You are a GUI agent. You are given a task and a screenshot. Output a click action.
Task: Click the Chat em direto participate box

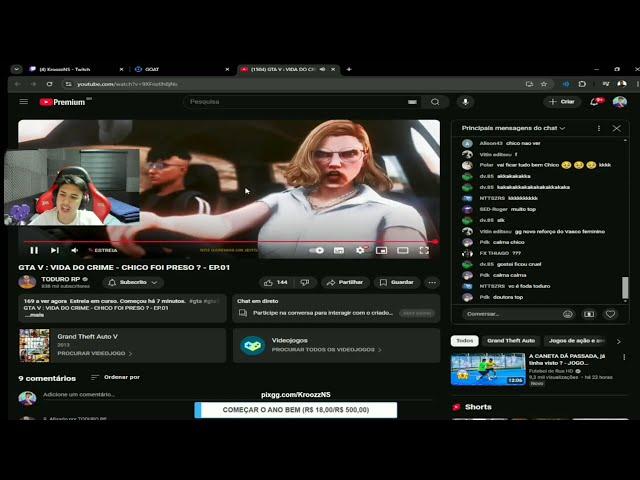click(336, 308)
